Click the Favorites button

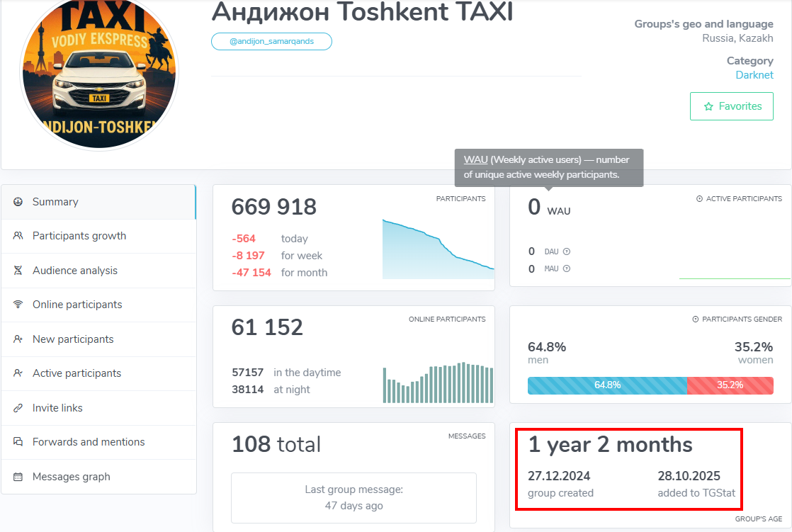tap(731, 106)
